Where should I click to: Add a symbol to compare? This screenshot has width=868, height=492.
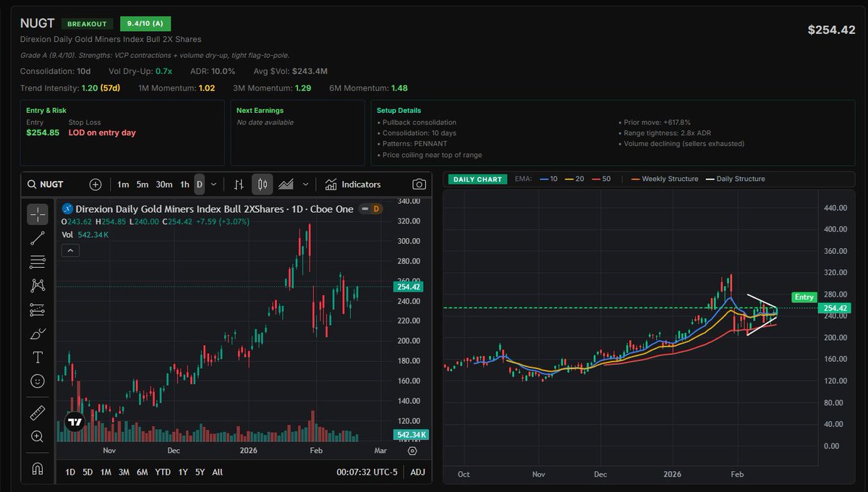(x=95, y=184)
